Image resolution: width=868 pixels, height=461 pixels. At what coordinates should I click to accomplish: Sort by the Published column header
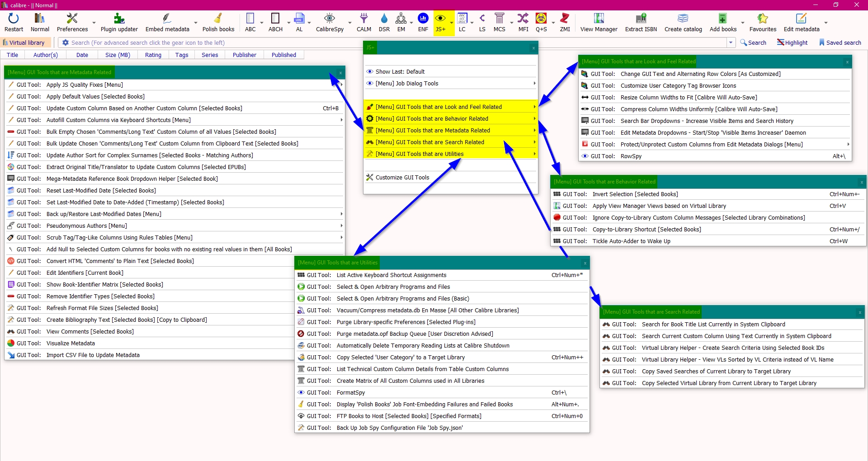coord(284,55)
